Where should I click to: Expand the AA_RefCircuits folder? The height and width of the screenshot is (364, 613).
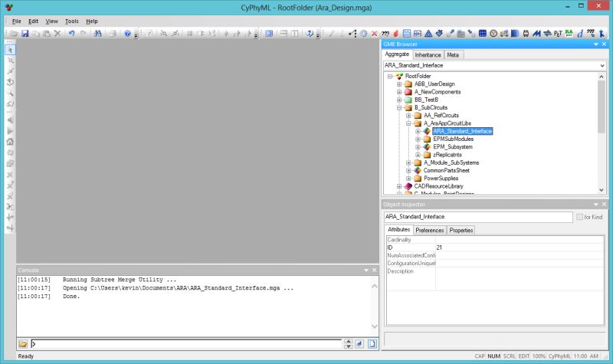point(408,116)
